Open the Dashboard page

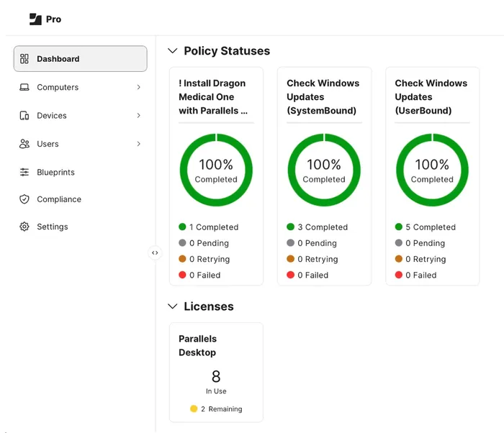point(81,59)
